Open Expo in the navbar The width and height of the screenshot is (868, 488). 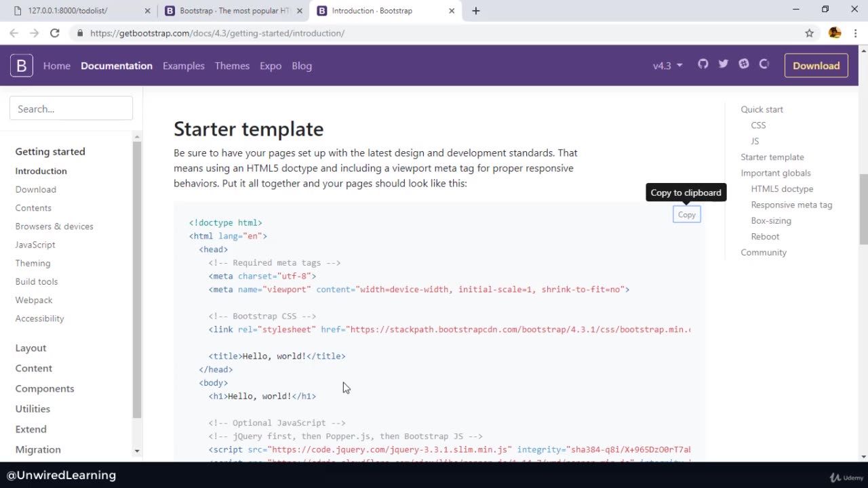point(271,66)
